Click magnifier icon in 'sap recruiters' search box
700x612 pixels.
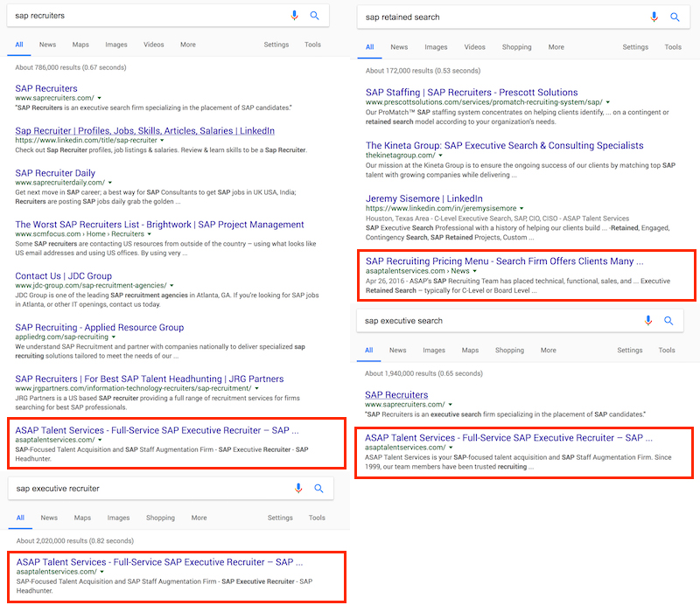pyautogui.click(x=315, y=16)
